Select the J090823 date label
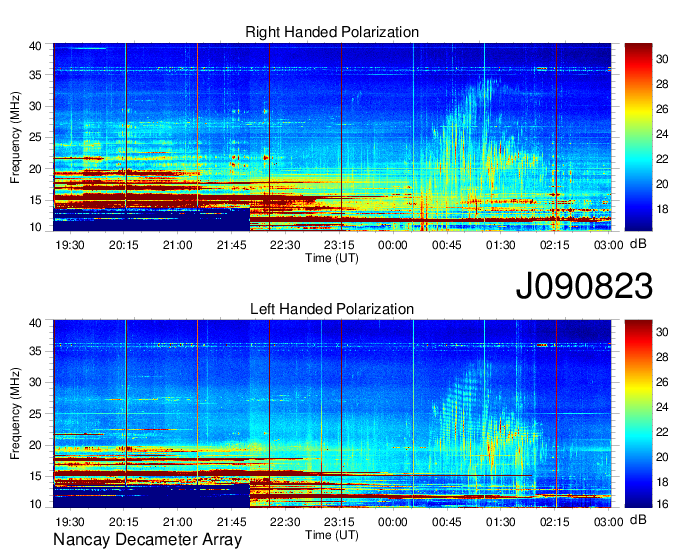The image size is (680, 552). (x=584, y=286)
